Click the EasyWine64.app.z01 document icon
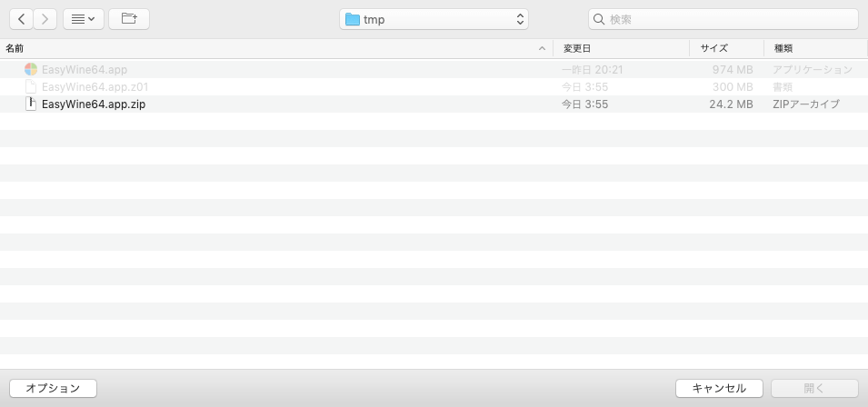 point(31,87)
